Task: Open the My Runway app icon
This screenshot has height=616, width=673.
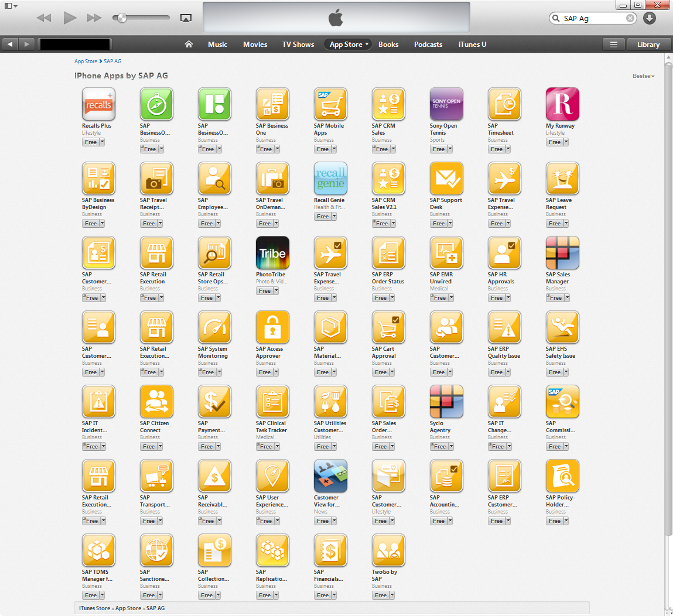Action: pos(562,104)
